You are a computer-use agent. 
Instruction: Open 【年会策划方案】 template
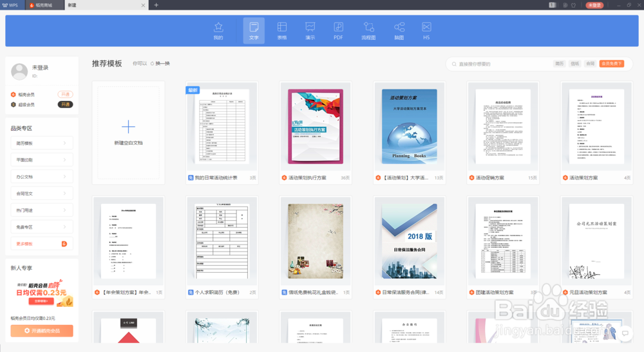click(128, 247)
